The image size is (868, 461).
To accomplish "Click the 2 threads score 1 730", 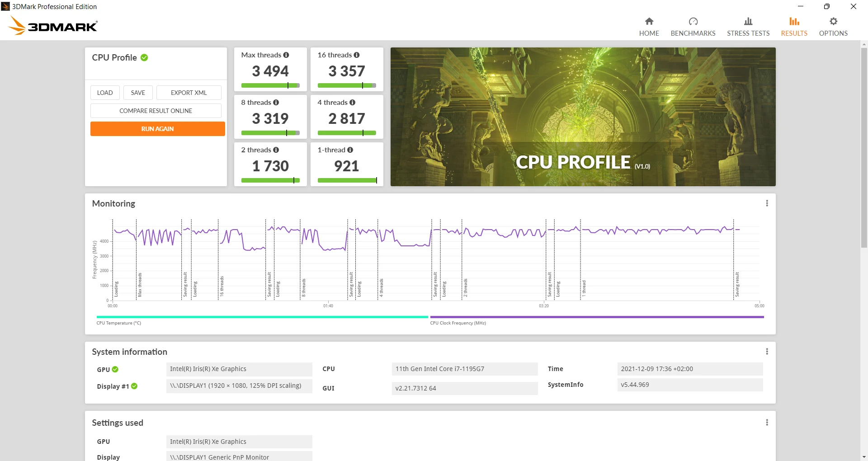I will (270, 166).
